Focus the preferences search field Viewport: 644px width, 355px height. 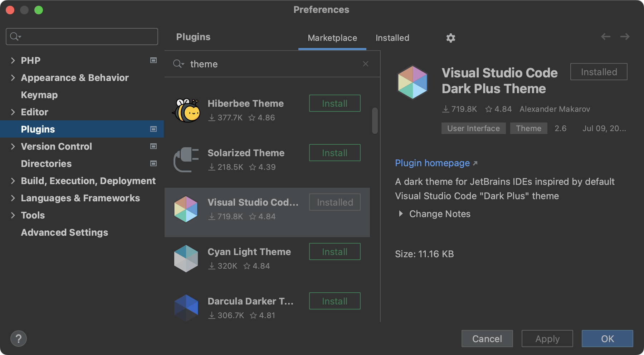[x=86, y=37]
